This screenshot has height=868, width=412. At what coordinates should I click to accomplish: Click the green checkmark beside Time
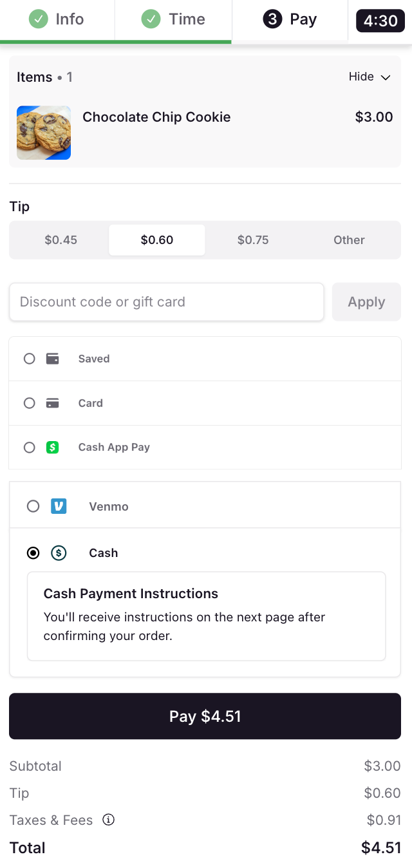coord(151,19)
